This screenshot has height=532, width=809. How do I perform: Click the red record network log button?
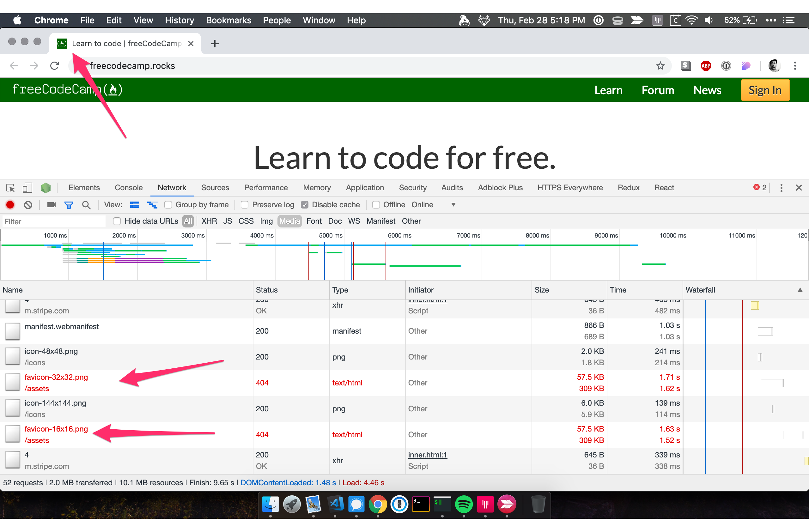click(x=10, y=205)
